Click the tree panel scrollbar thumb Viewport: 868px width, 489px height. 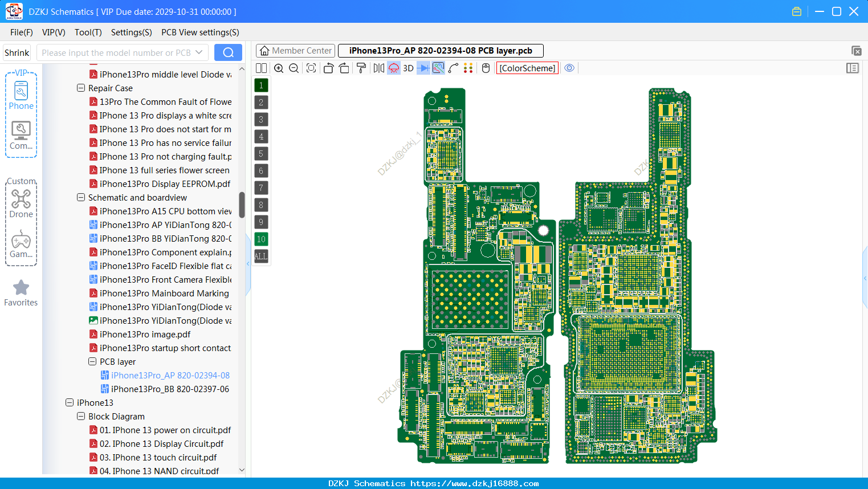point(242,205)
